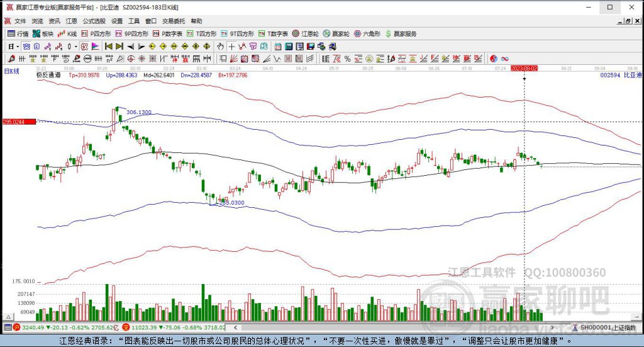Toggle the hand pan tool

(221, 47)
